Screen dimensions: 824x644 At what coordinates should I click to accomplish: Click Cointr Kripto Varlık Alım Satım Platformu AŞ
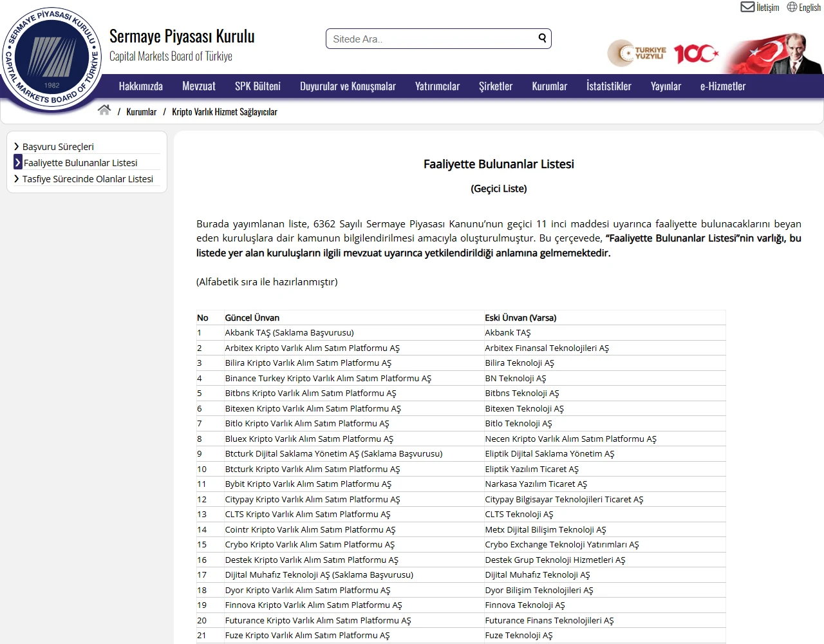click(310, 530)
